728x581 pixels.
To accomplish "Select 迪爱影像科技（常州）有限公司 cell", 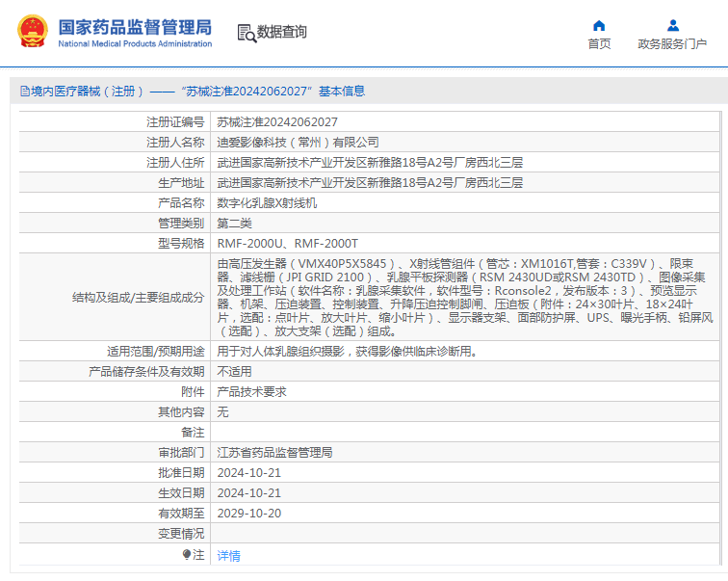I will click(298, 142).
